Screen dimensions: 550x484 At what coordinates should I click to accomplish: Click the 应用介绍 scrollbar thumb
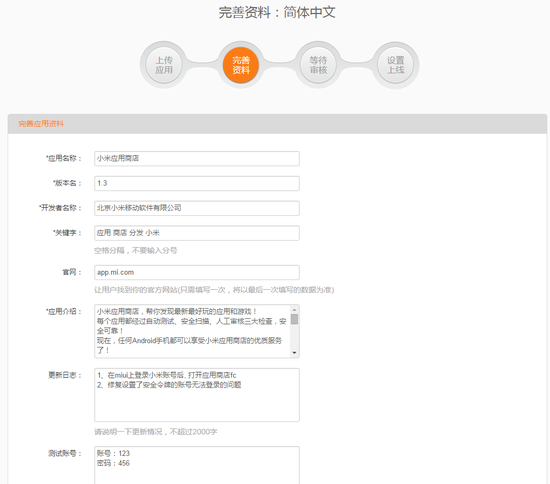point(294,319)
